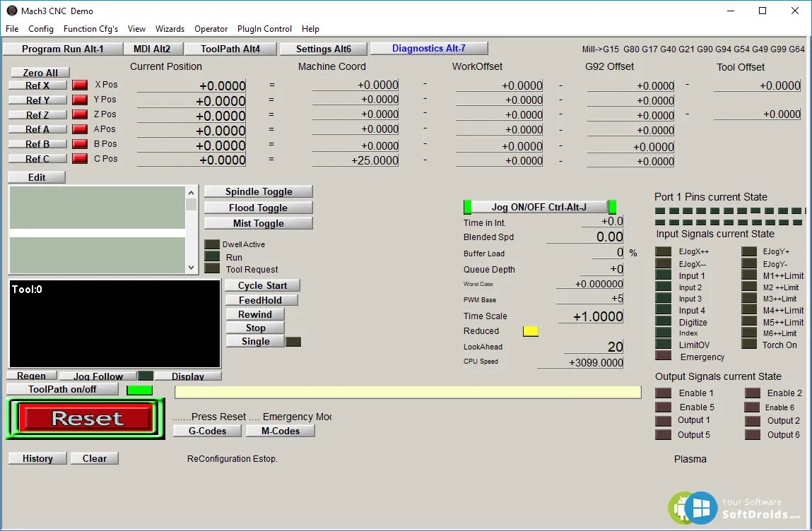Click the Enable 2 output LED
This screenshot has height=531, width=812.
coord(753,393)
